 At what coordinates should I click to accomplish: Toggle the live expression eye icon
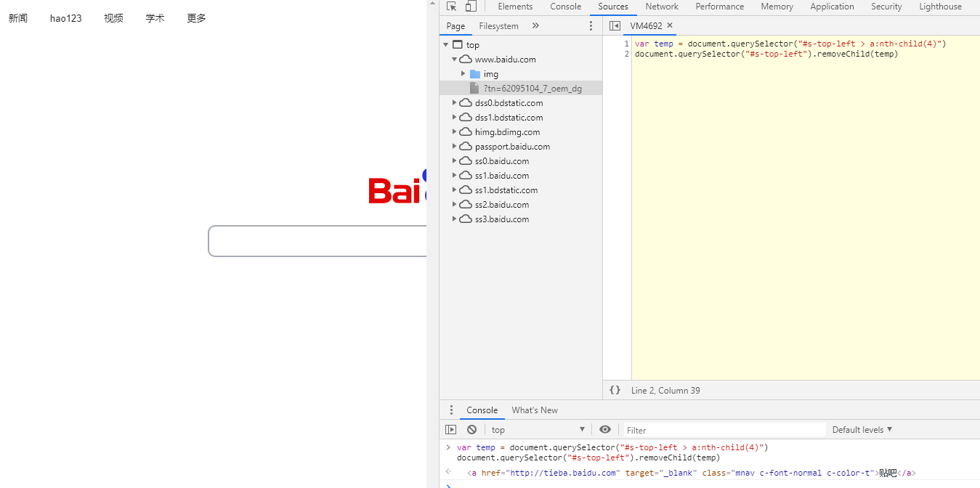click(x=605, y=429)
